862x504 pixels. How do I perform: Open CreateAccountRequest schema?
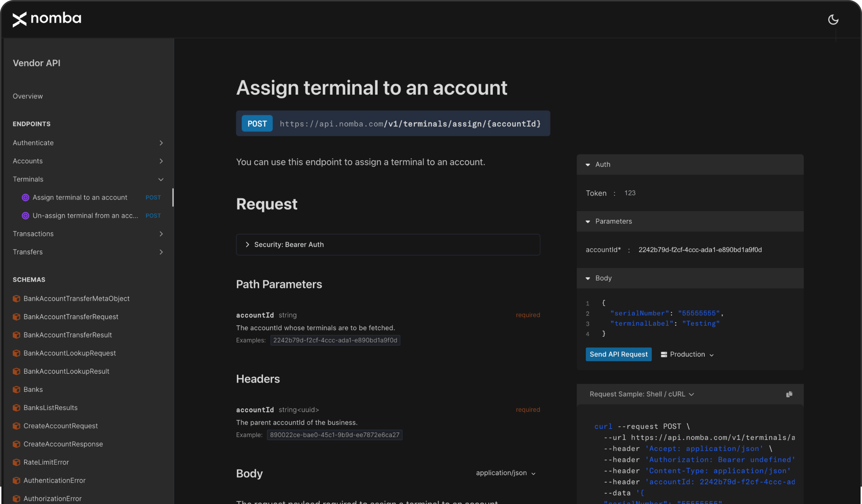click(x=60, y=426)
